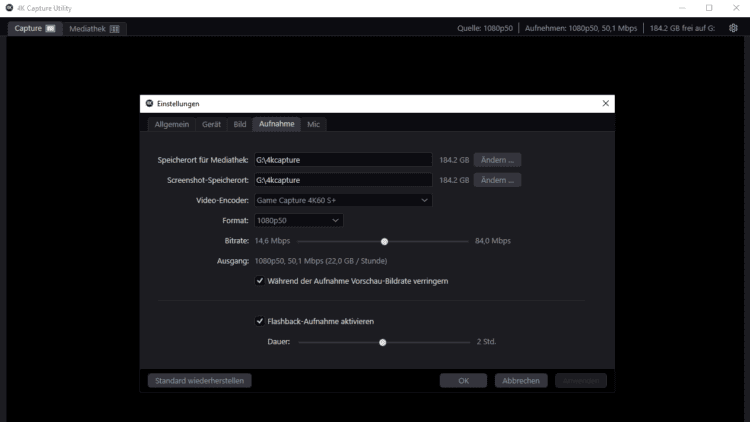
Task: Click the Bitrate slider handle
Action: (384, 241)
